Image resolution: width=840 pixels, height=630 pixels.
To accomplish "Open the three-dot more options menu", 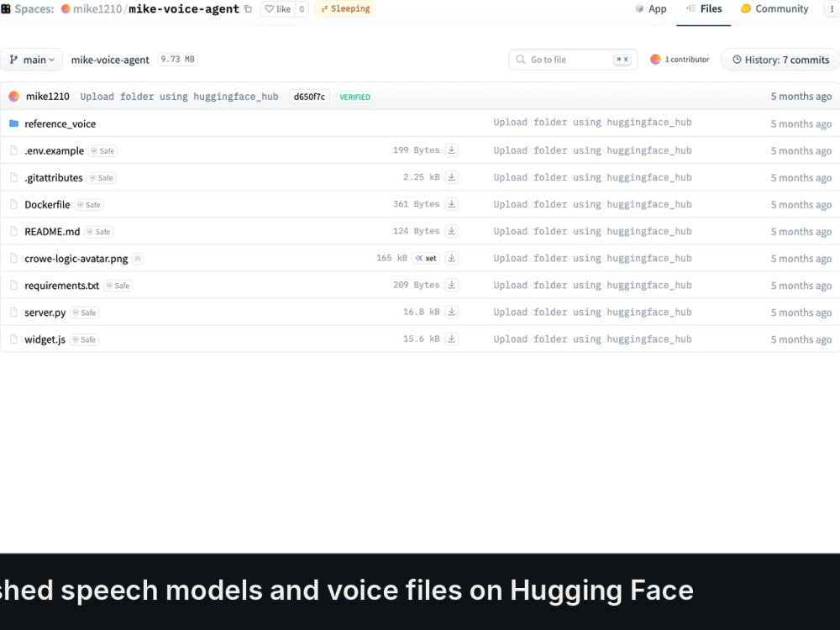I will 832,9.
